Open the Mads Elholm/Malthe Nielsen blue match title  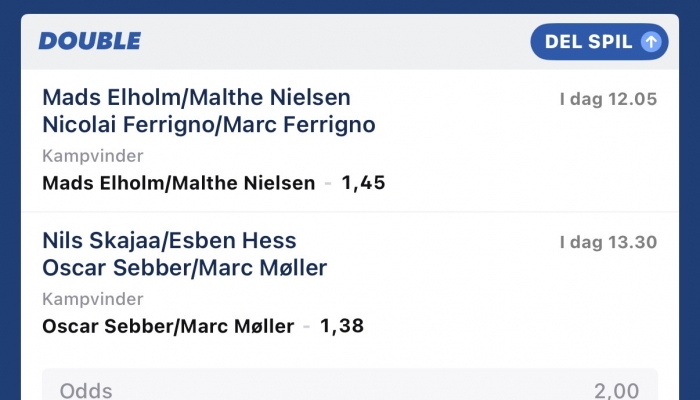coord(197,98)
